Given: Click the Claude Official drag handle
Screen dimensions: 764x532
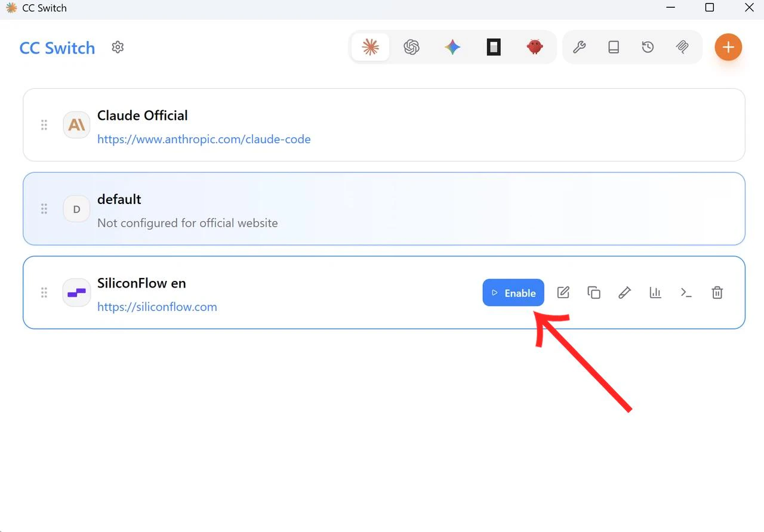Looking at the screenshot, I should 44,125.
